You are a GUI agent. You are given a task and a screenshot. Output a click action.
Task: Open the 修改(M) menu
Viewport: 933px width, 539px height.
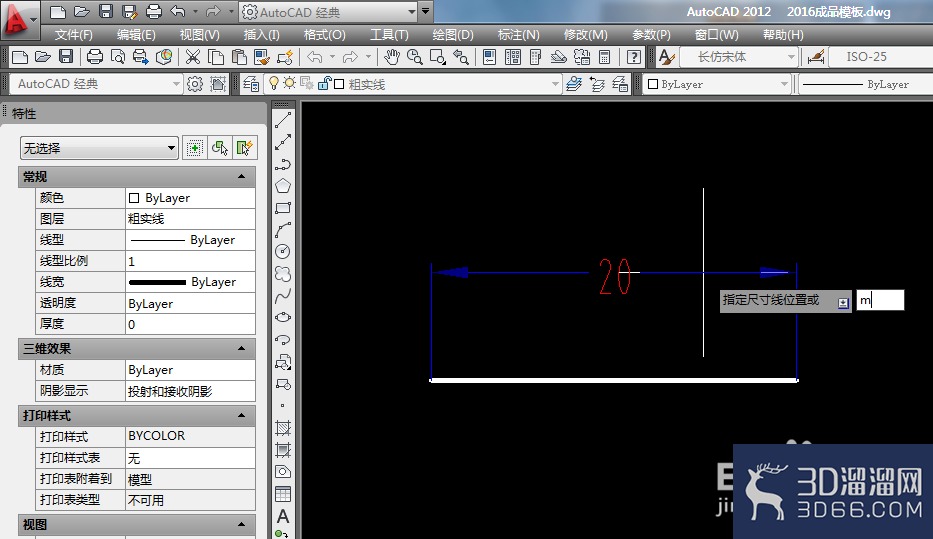(x=586, y=35)
